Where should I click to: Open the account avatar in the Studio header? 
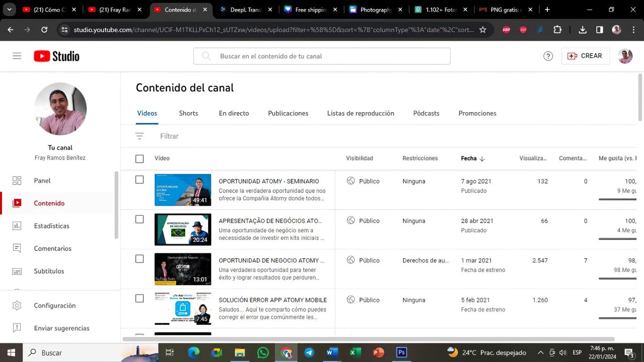click(x=625, y=56)
